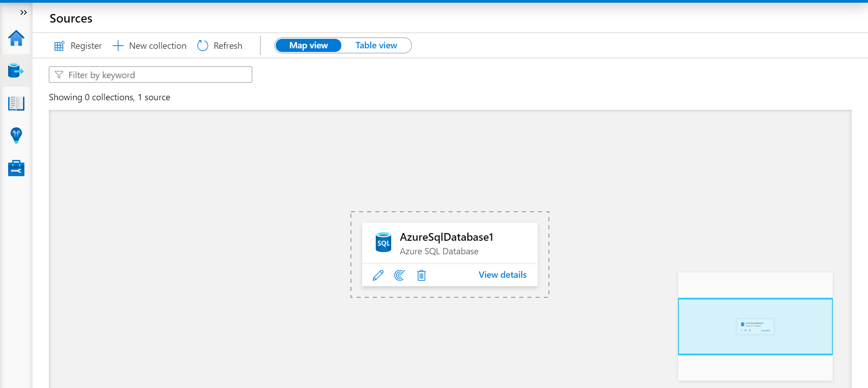Expand the left navigation pane
Screen dimensions: 868x388
point(24,13)
